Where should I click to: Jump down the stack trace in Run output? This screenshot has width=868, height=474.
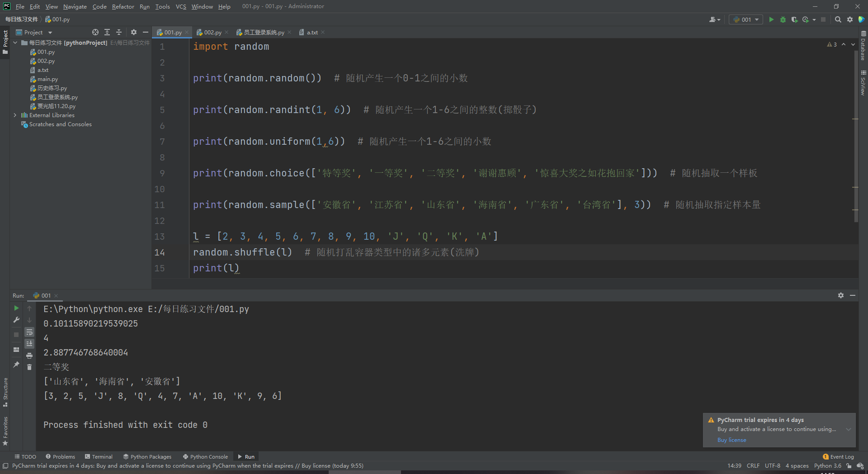click(x=29, y=320)
